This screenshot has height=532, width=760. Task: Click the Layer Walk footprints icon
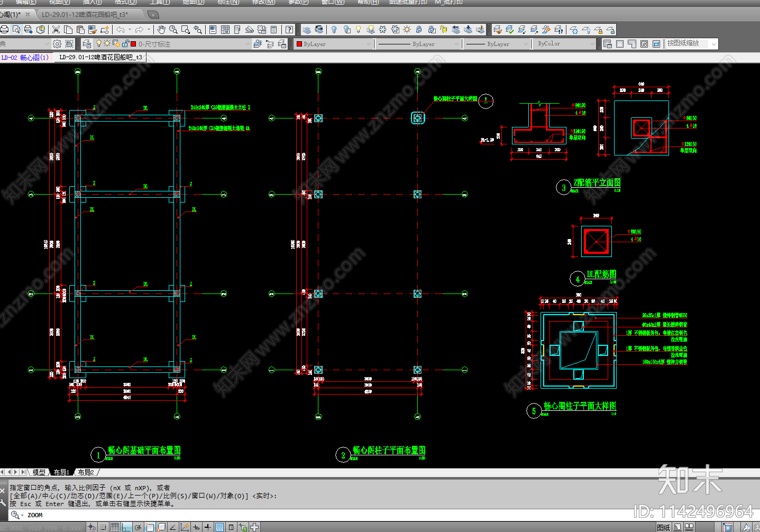558,30
